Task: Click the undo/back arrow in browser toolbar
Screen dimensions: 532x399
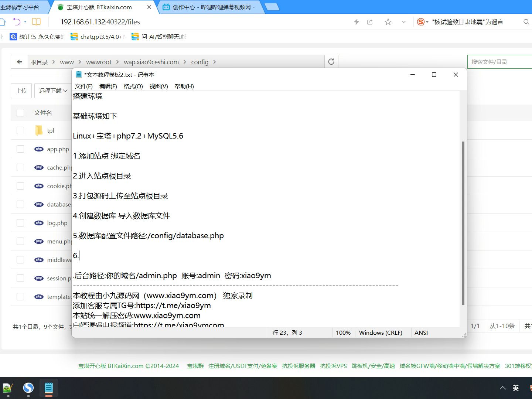Action: pos(17,22)
